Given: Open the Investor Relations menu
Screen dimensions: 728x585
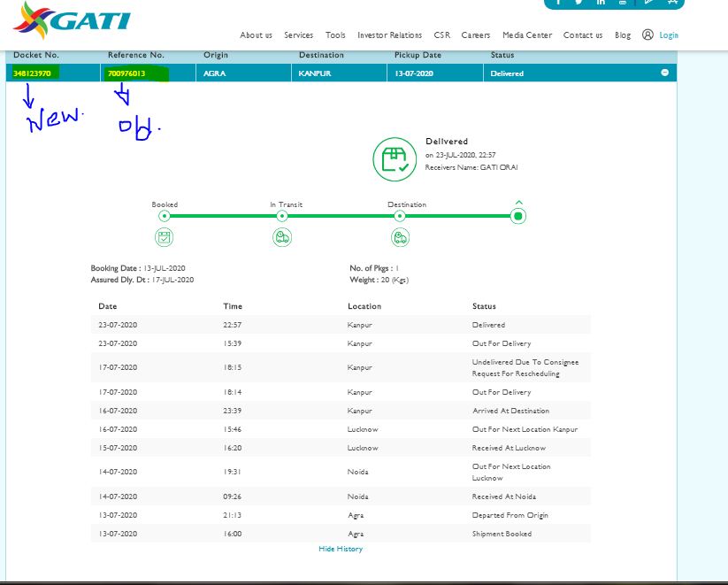Looking at the screenshot, I should pos(389,35).
